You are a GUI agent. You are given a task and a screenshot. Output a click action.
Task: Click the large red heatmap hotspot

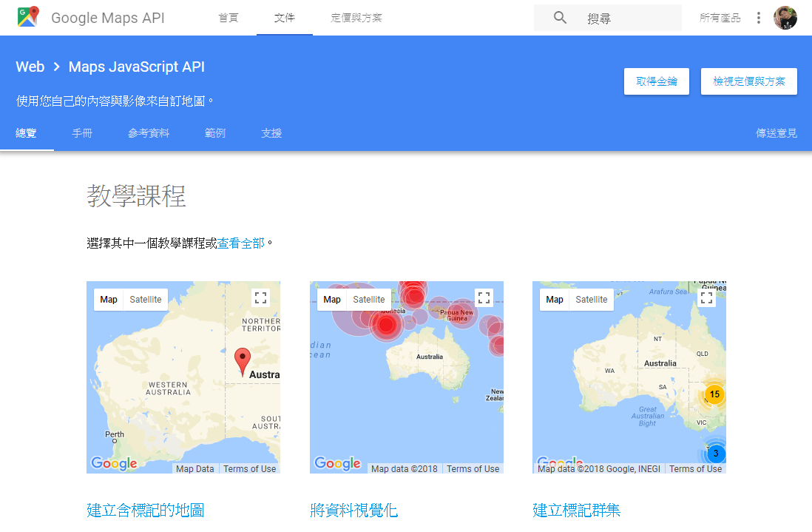pos(386,326)
